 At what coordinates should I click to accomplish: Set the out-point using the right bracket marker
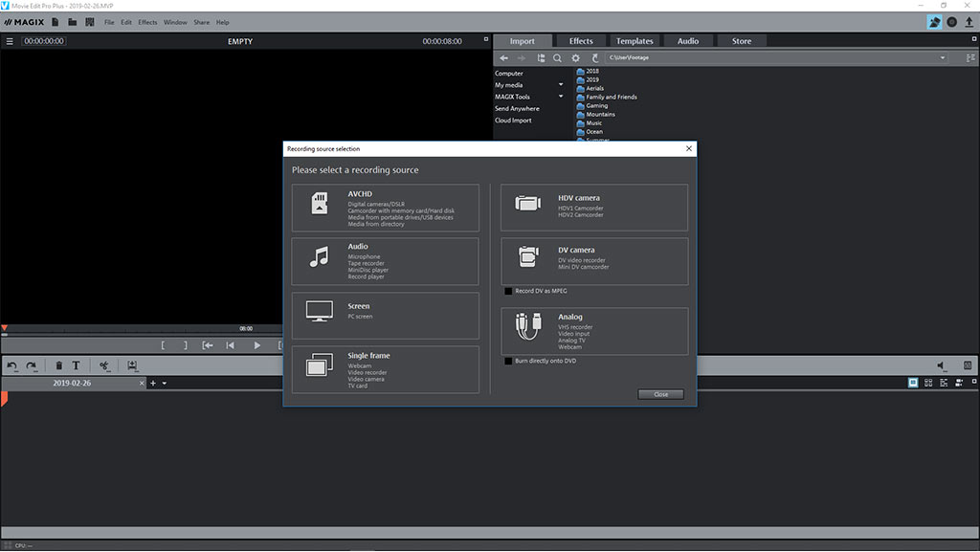point(185,345)
